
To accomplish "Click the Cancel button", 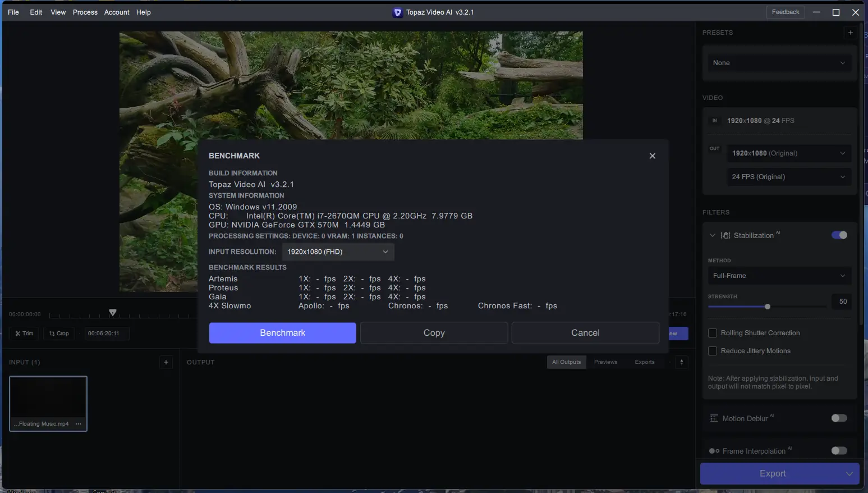I will [x=585, y=333].
